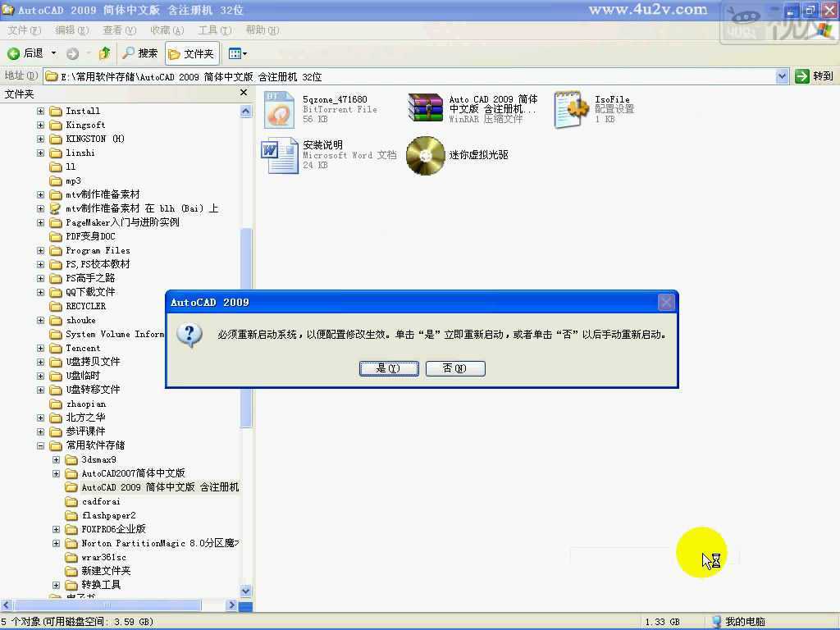Viewport: 840px width, 630px height.
Task: Click the QQ下载文件 folder icon
Action: pyautogui.click(x=55, y=292)
